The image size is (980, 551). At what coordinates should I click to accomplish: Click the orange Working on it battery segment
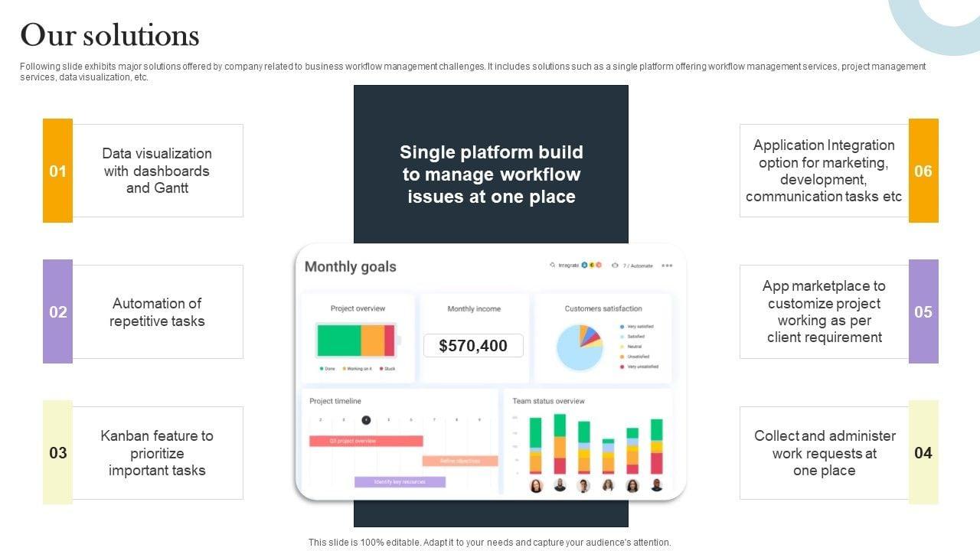(x=372, y=340)
